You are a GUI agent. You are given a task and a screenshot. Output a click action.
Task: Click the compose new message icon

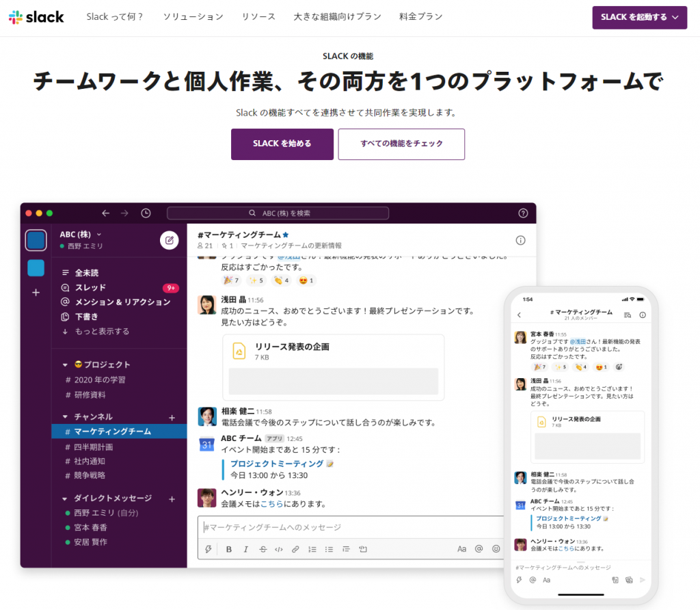169,240
